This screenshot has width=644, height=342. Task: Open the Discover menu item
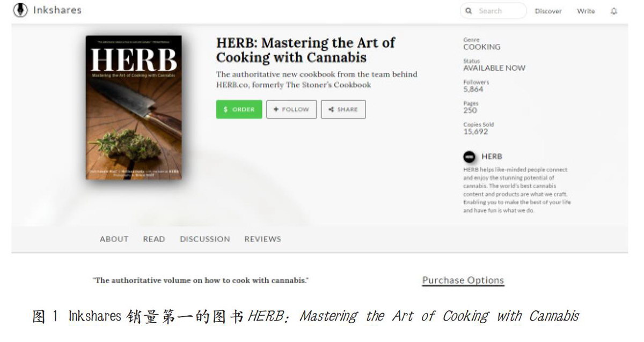coord(548,11)
